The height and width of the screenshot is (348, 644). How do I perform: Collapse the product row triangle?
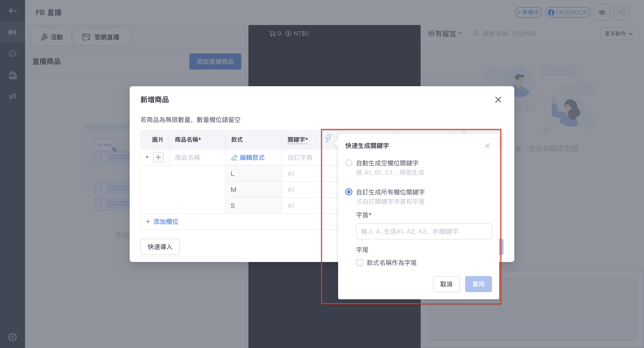[x=147, y=157]
